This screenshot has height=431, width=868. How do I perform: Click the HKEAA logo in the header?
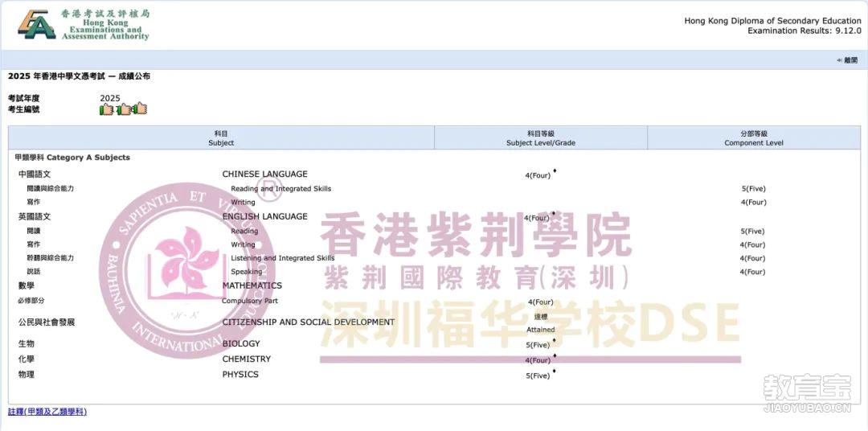point(84,24)
